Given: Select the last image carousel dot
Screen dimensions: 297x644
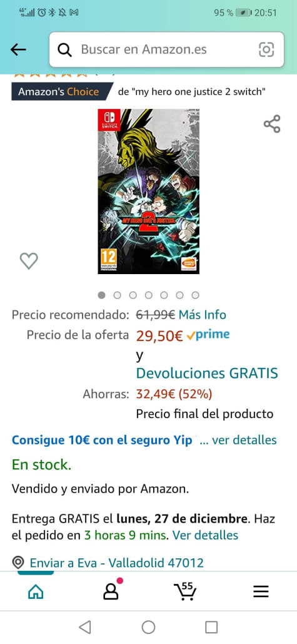Looking at the screenshot, I should [196, 295].
